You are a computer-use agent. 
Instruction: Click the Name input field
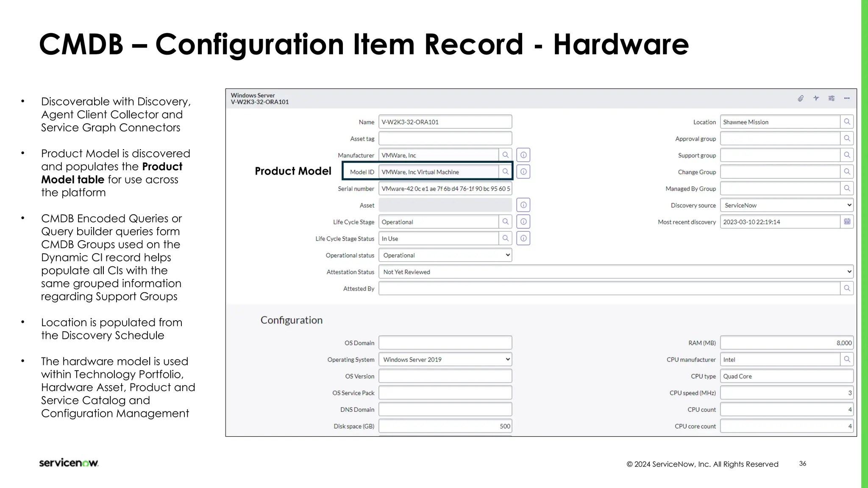445,122
